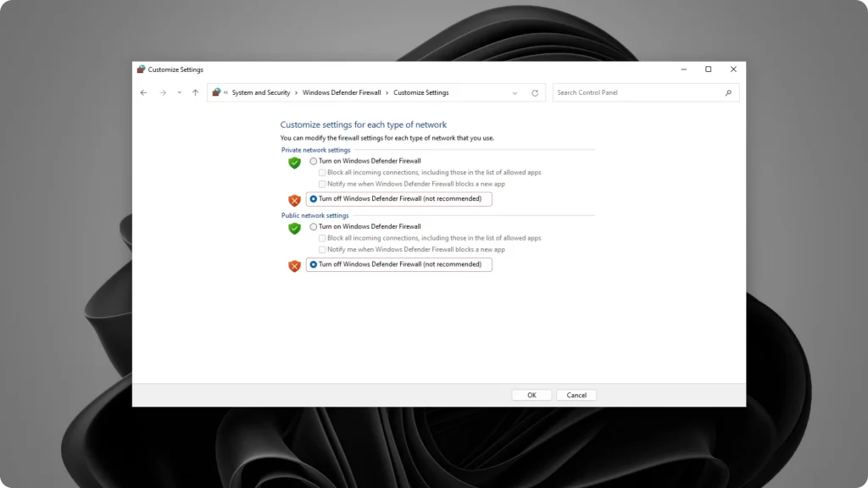Screen dimensions: 868x488
Task: Maximize the Customize Settings window
Action: [x=708, y=69]
